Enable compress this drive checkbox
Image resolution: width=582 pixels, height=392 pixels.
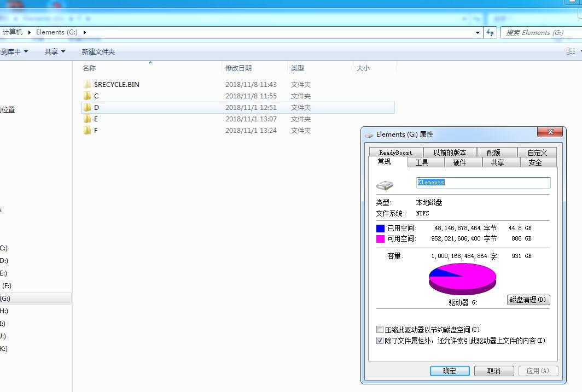(380, 330)
